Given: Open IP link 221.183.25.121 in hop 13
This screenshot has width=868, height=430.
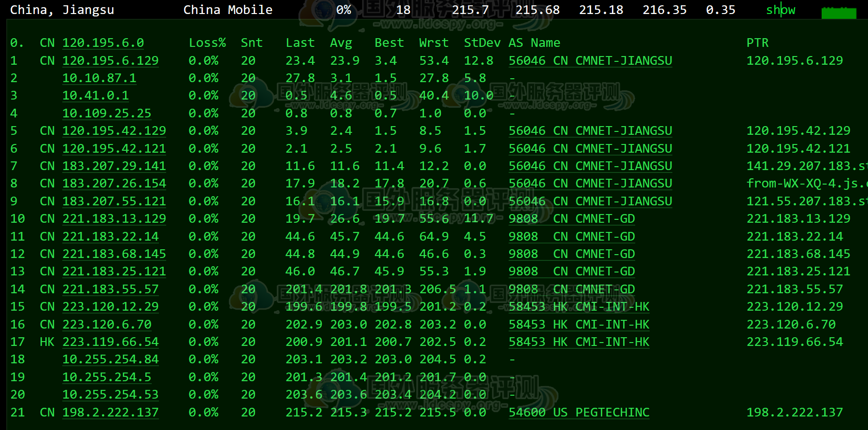Looking at the screenshot, I should coord(114,272).
